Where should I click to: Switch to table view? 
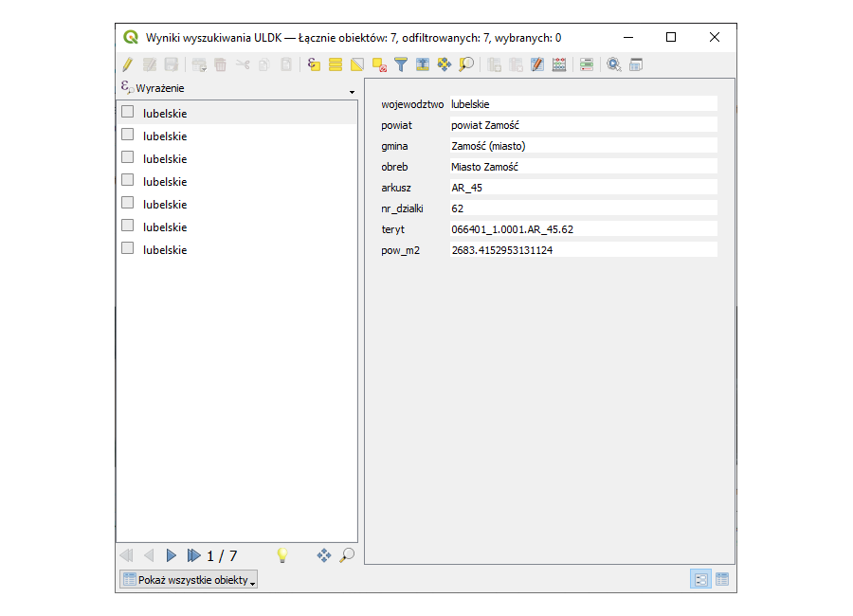point(722,579)
